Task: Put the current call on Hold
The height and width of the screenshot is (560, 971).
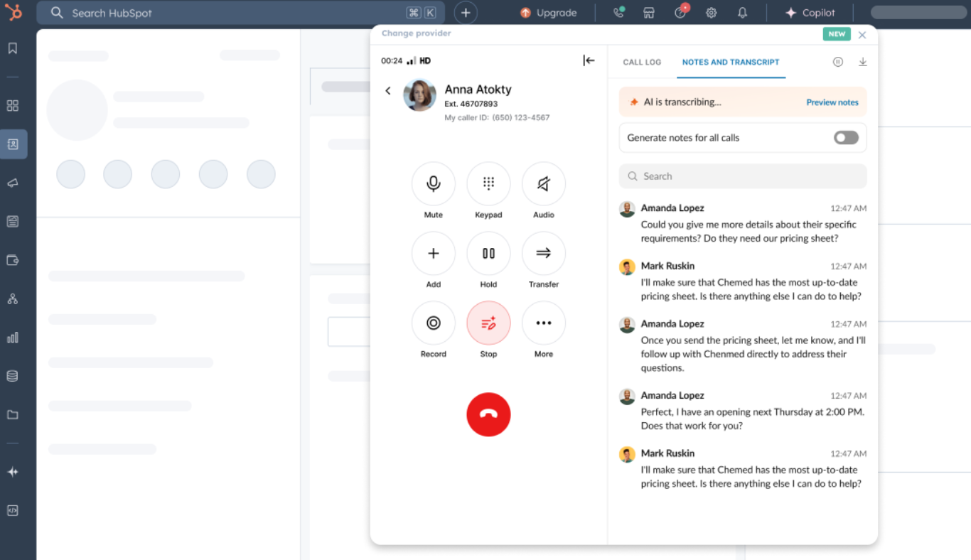Action: tap(488, 253)
